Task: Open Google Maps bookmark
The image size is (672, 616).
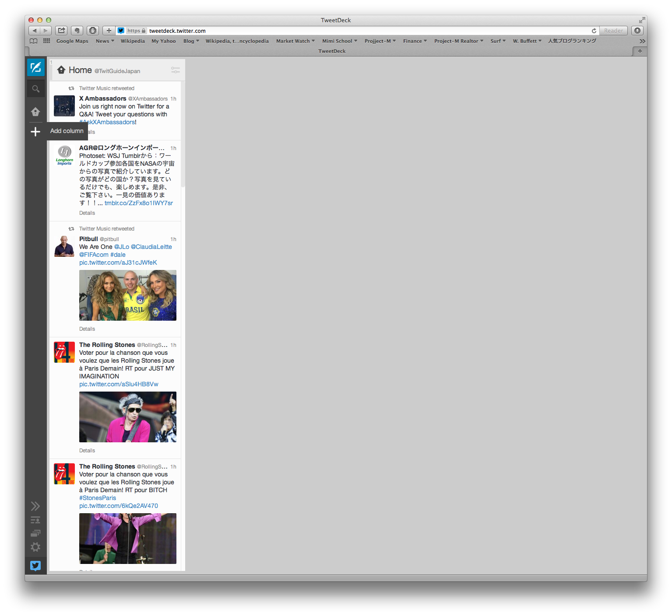Action: 72,41
